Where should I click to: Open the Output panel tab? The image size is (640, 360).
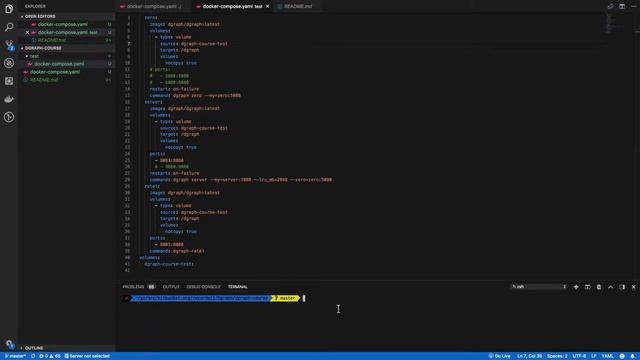click(x=171, y=287)
